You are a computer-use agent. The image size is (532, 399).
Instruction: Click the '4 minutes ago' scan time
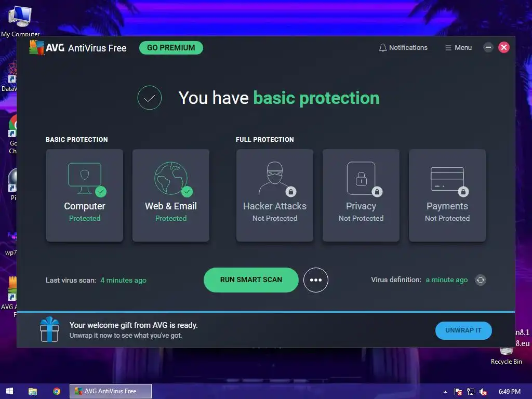point(124,280)
